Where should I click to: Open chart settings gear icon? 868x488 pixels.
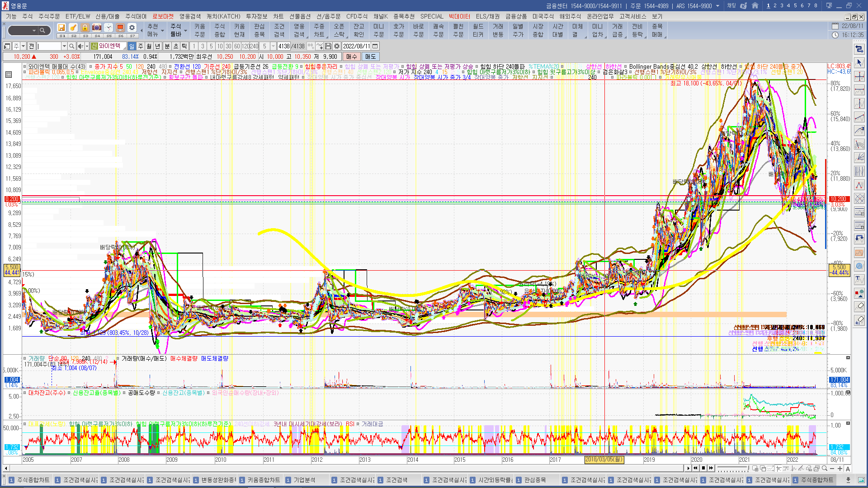[337, 46]
